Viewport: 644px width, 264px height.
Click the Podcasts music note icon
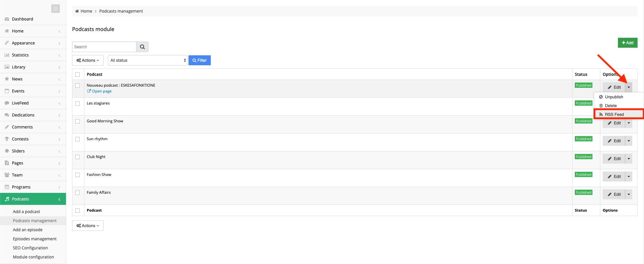pyautogui.click(x=7, y=199)
